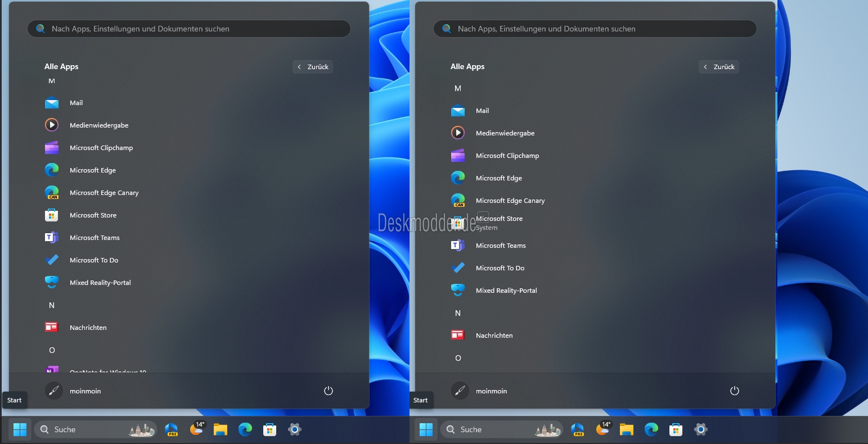Click Windows Start button on left taskbar
The height and width of the screenshot is (444, 868).
(20, 429)
